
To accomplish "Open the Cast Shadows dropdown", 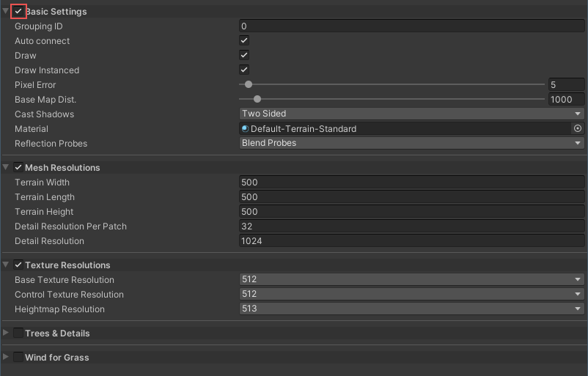I will (411, 114).
